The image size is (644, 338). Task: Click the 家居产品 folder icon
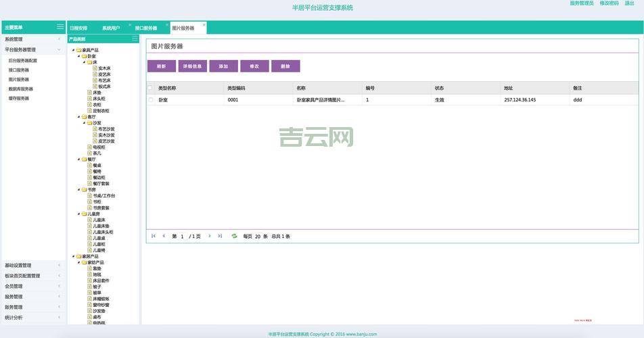(78, 256)
